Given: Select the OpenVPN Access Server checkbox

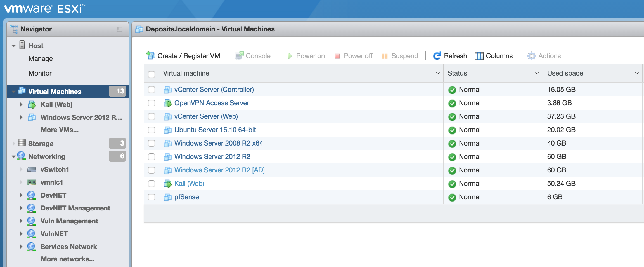Looking at the screenshot, I should (x=151, y=103).
